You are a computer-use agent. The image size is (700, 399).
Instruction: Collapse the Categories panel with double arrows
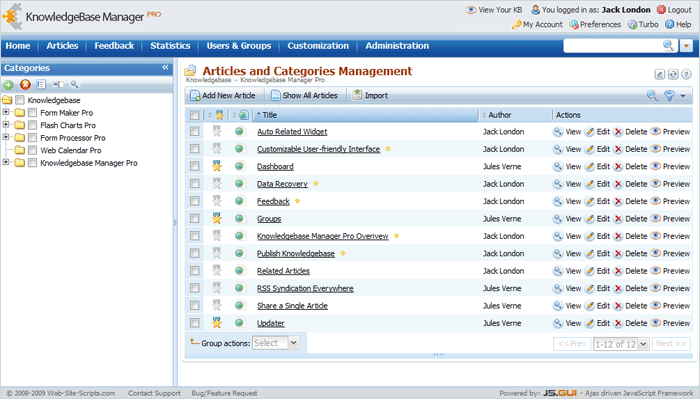pos(165,67)
